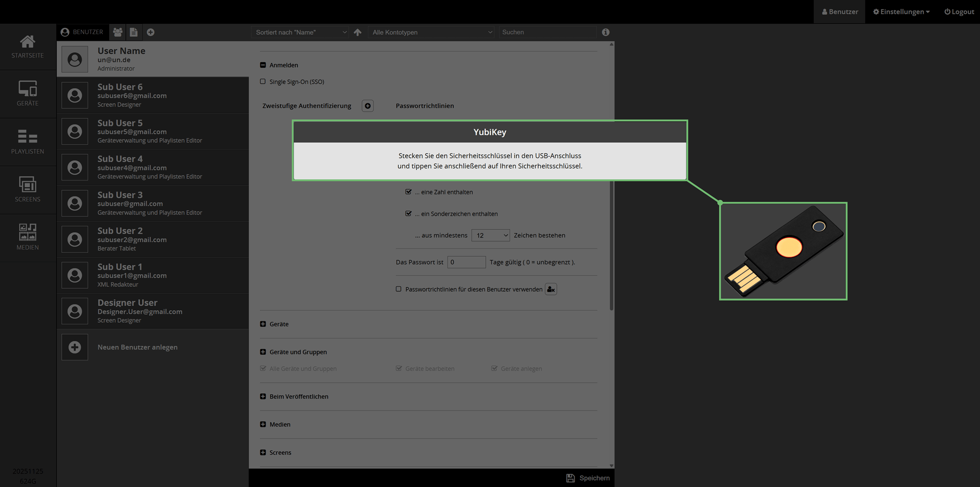
Task: Switch to the Benutzer tab
Action: tap(82, 32)
